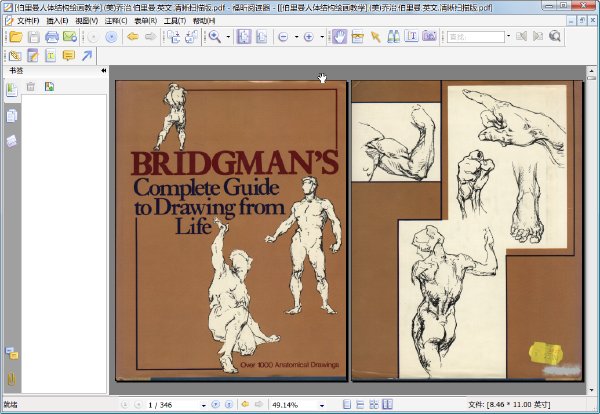Open the bookmarks panel icon in sidebar

click(11, 90)
